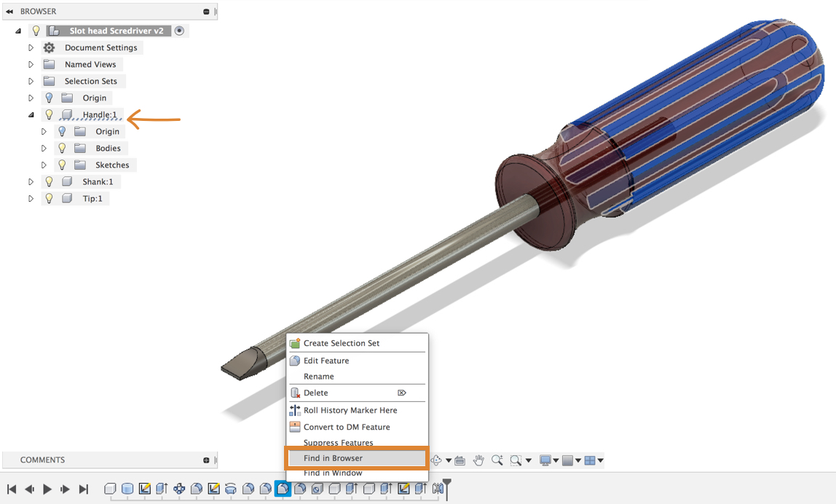Step timeline forward one feature
Viewport: 836px width, 504px height.
(65, 489)
